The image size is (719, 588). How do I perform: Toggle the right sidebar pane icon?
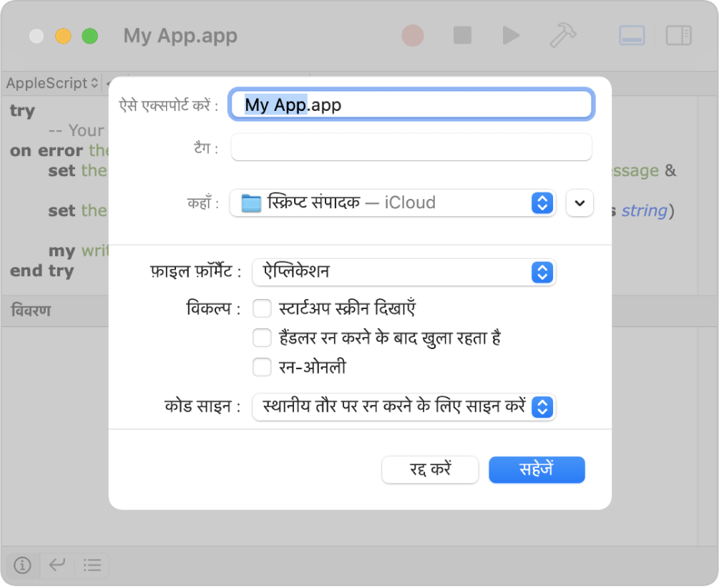[678, 35]
